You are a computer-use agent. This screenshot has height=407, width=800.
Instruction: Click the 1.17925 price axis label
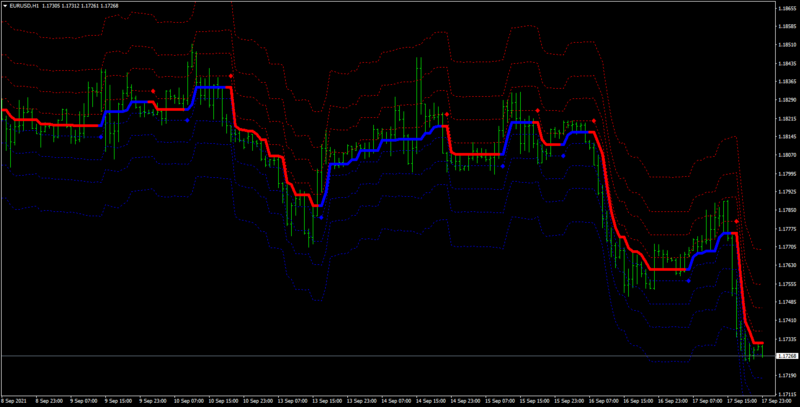pyautogui.click(x=787, y=192)
